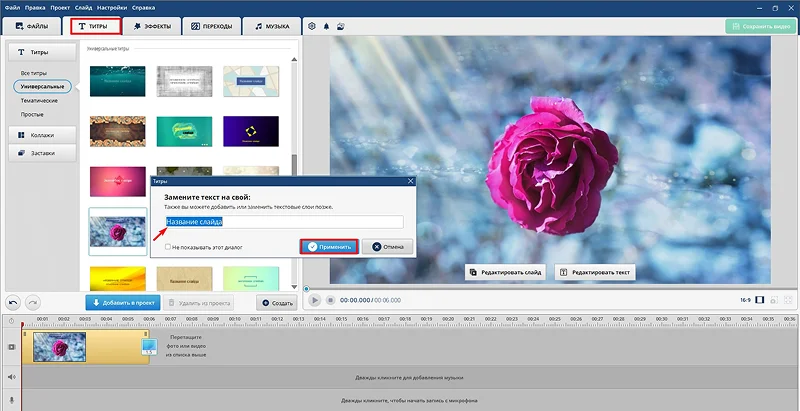This screenshot has height=411, width=800.
Task: Click the Создать button
Action: tap(277, 302)
